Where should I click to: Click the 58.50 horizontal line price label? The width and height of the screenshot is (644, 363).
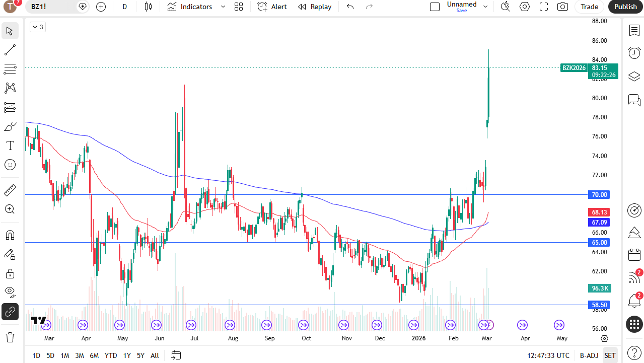pos(599,305)
